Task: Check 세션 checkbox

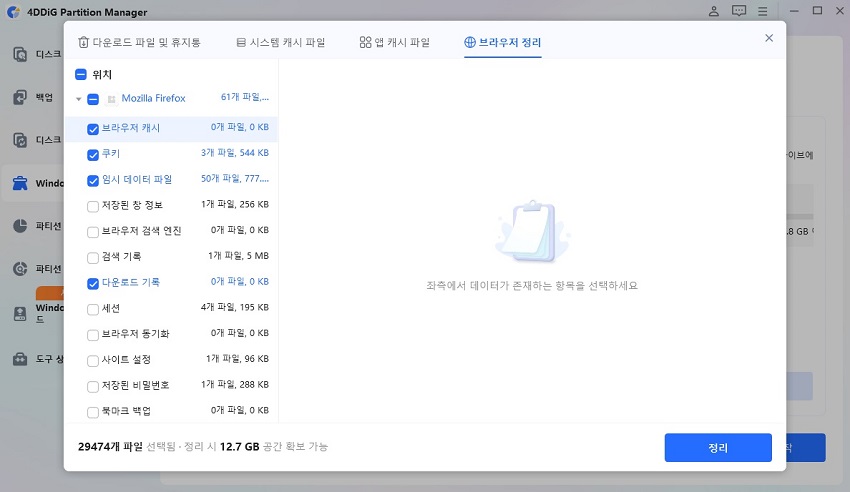Action: tap(93, 309)
